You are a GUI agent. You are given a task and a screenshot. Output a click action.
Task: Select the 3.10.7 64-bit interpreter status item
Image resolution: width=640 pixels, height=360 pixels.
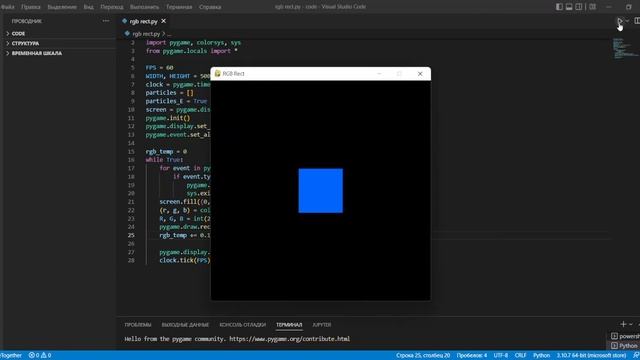(x=591, y=356)
